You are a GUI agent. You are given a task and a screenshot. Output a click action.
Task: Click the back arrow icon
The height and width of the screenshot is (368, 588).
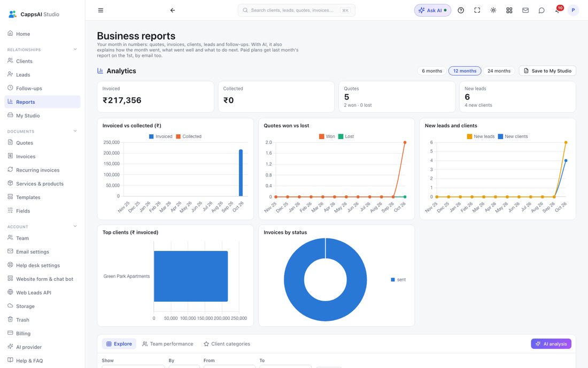point(173,11)
